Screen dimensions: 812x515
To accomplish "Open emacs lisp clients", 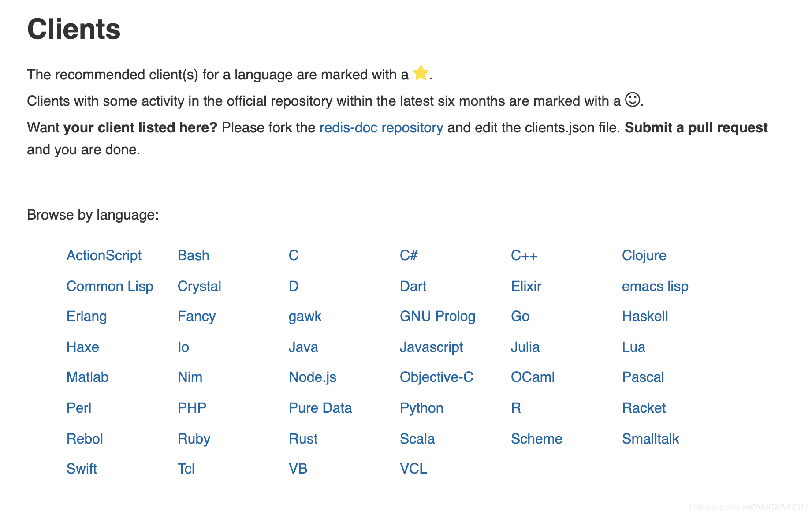I will point(655,286).
